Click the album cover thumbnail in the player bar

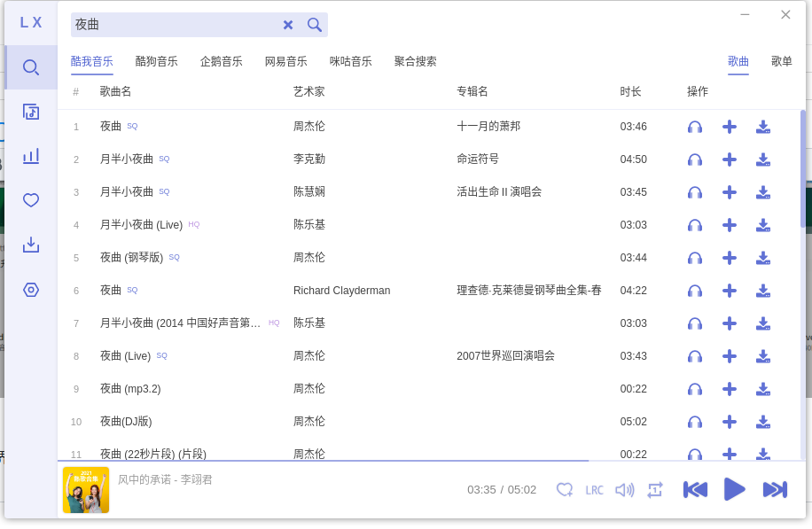tap(86, 490)
